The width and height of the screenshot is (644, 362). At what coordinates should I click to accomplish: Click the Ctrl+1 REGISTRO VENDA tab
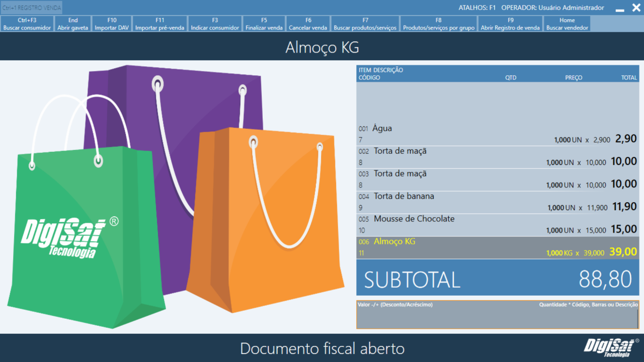pyautogui.click(x=32, y=8)
